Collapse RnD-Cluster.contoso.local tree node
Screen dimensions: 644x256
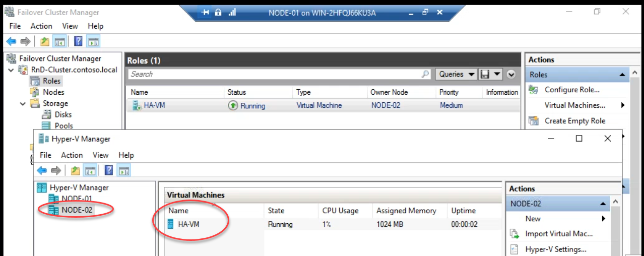point(11,70)
